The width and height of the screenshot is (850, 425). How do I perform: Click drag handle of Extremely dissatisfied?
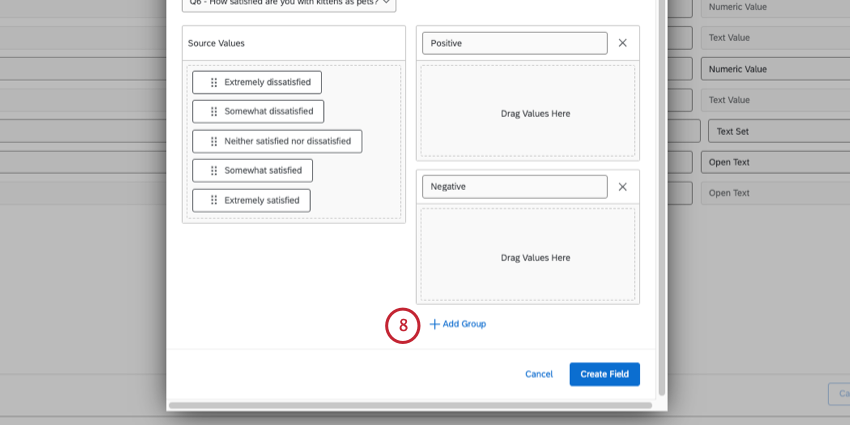coord(214,82)
